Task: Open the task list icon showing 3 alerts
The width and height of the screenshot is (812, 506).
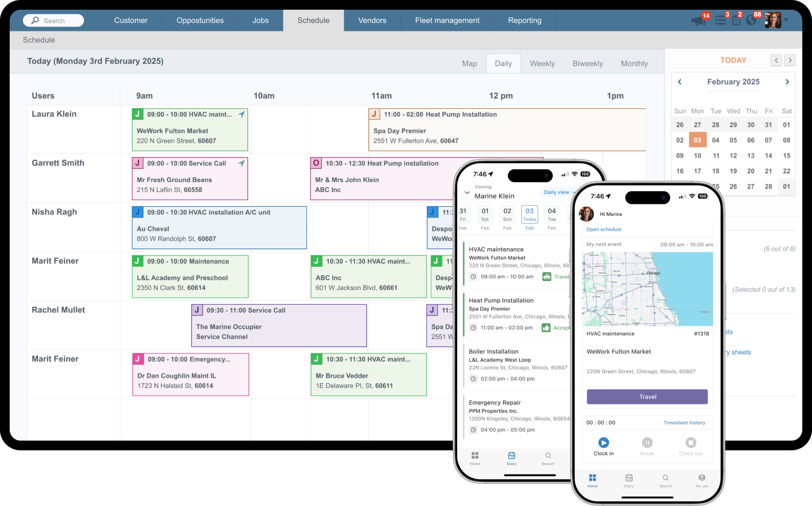Action: coord(720,20)
